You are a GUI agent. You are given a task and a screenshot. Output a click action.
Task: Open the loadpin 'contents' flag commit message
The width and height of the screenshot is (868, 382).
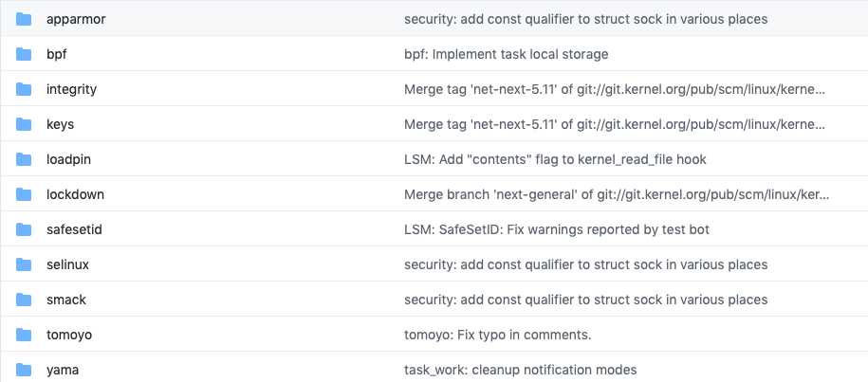555,159
